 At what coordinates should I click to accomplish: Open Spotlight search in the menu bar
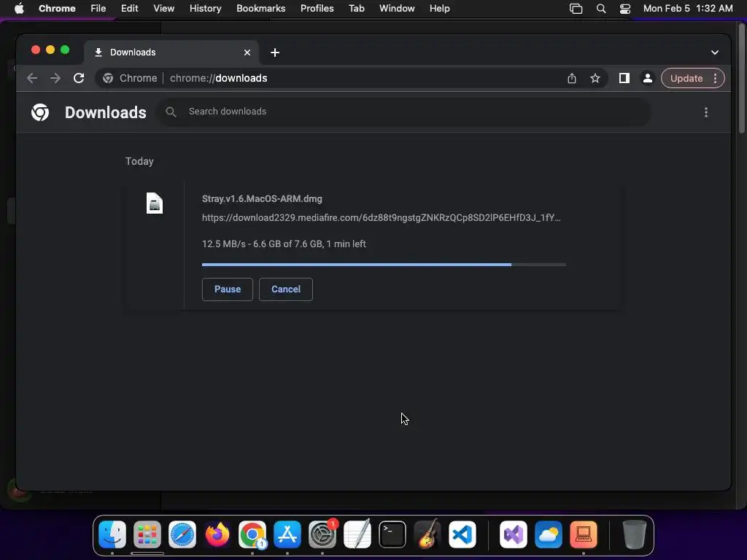coord(601,9)
